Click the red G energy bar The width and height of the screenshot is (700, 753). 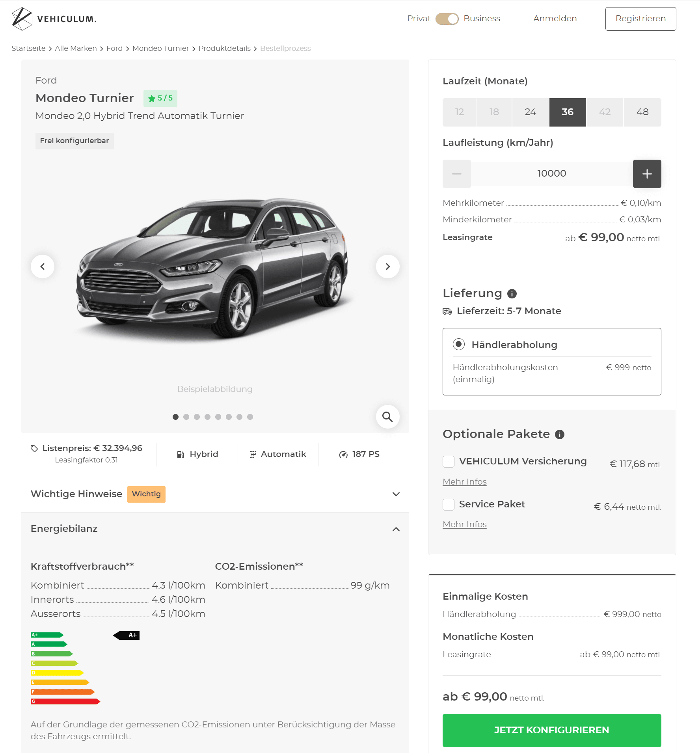click(x=65, y=702)
